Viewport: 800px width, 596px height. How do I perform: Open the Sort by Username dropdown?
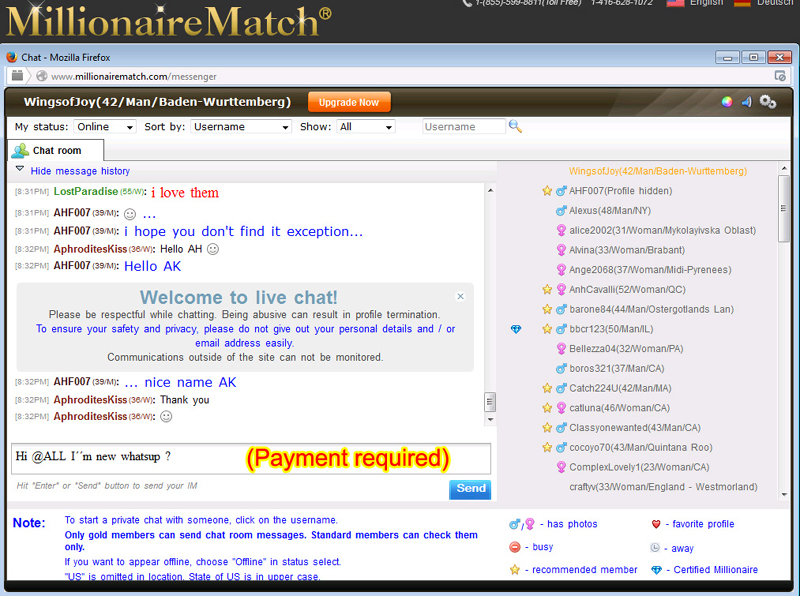tap(241, 127)
